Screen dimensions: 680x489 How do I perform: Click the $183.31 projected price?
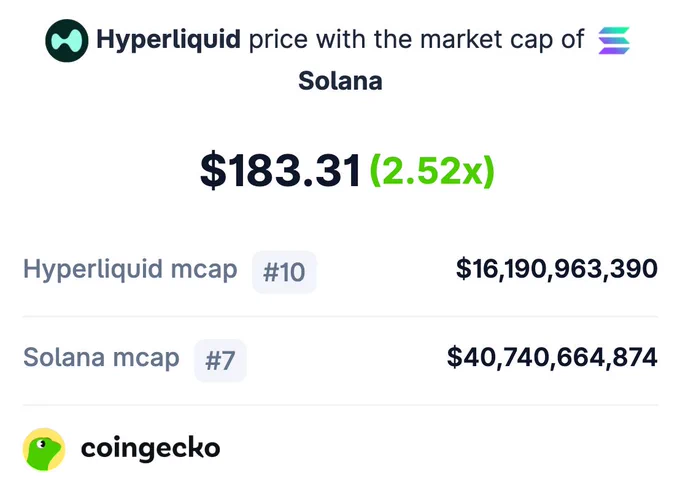pyautogui.click(x=280, y=170)
